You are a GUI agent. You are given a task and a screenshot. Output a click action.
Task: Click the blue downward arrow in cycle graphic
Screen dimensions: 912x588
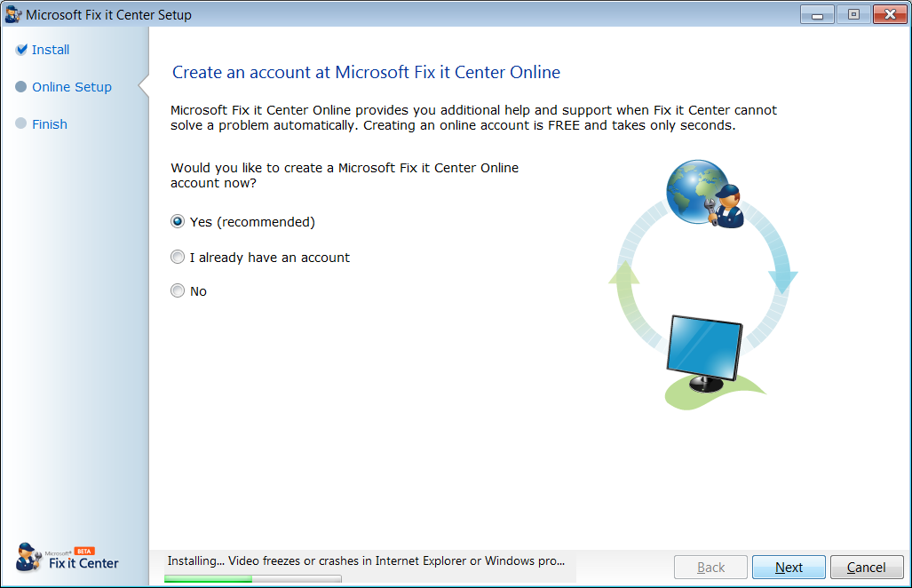783,282
